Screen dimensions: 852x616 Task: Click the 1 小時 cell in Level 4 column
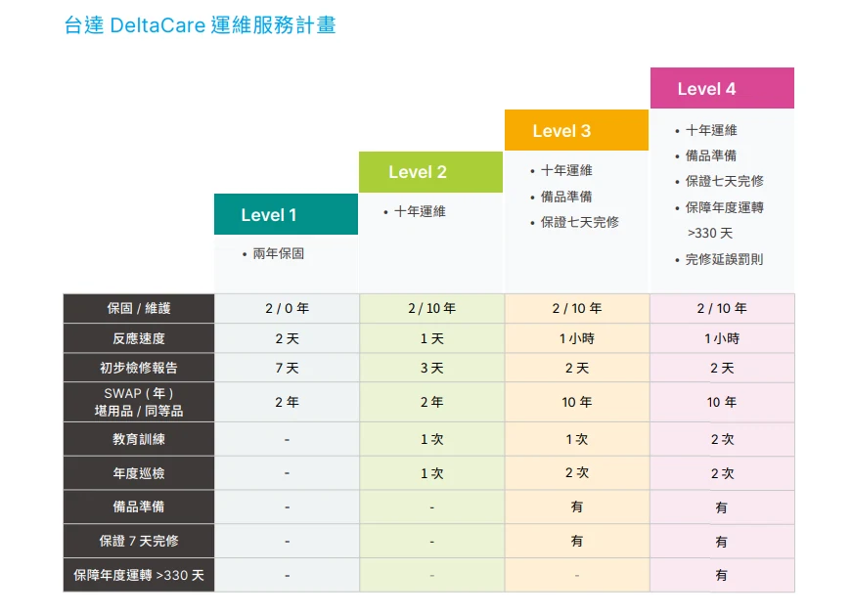click(x=722, y=339)
